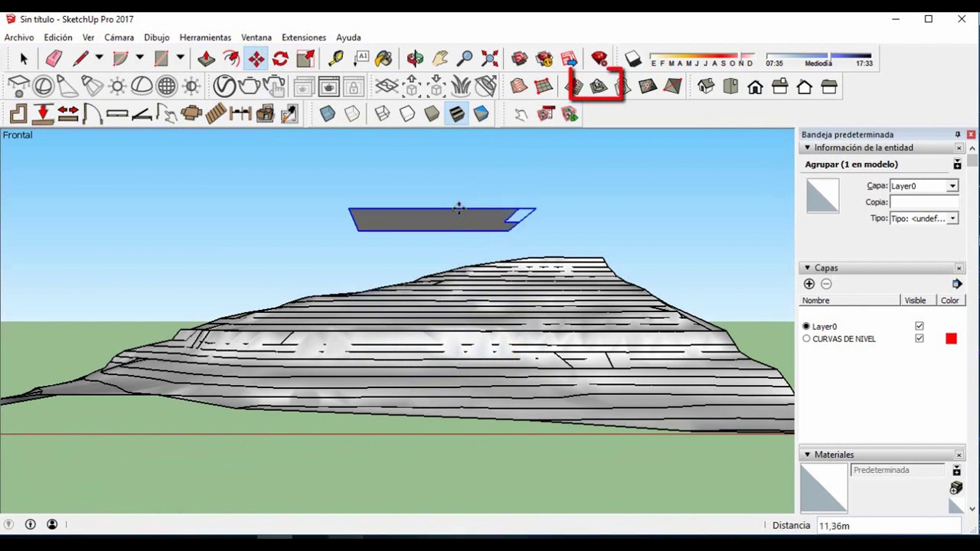This screenshot has height=551, width=980.
Task: Open Capas details arrow menu
Action: (957, 284)
